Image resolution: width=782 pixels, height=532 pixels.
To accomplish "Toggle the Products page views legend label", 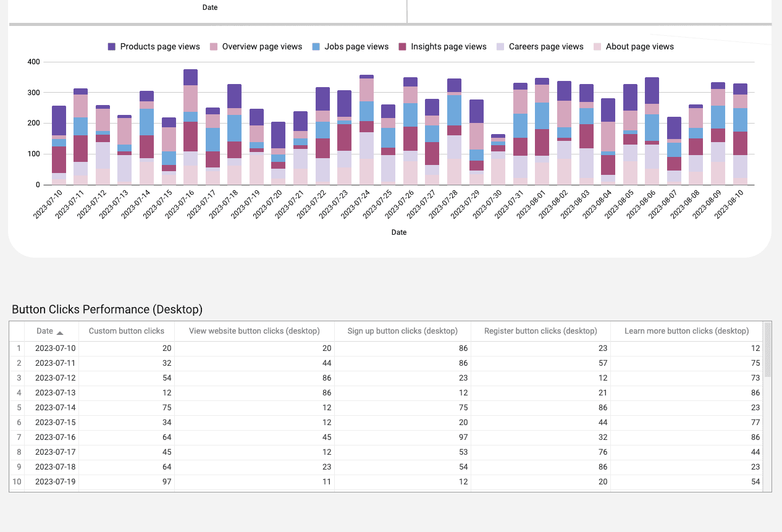I will coord(160,47).
